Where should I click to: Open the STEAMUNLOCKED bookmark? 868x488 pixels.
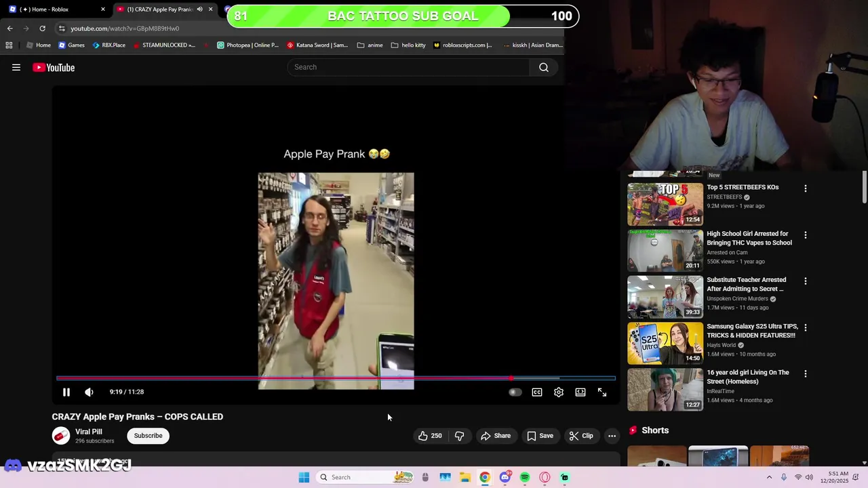coord(164,45)
